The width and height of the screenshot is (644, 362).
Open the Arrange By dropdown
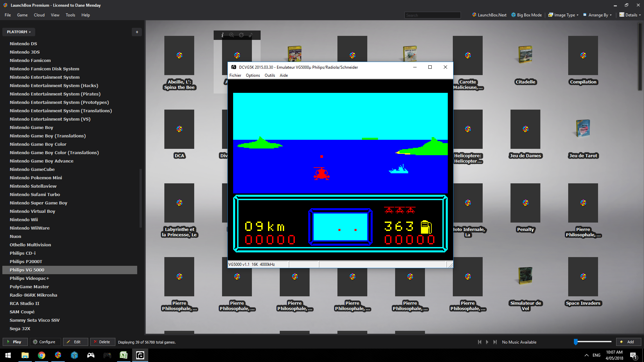[x=597, y=15]
